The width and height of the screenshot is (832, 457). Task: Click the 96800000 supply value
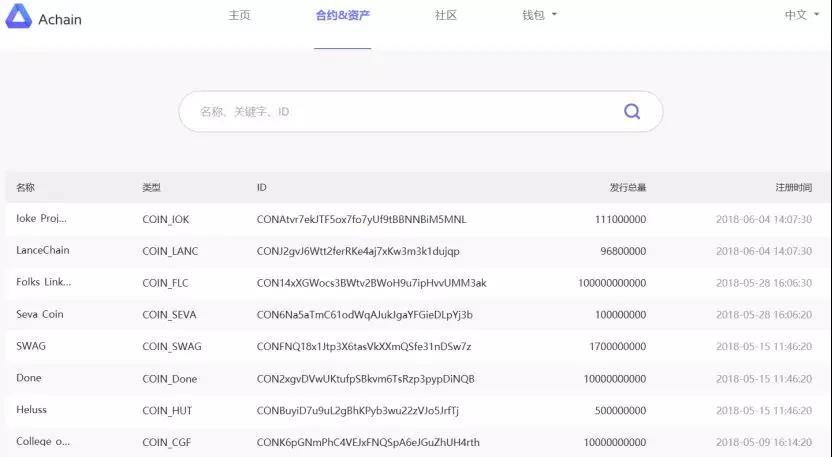click(623, 251)
